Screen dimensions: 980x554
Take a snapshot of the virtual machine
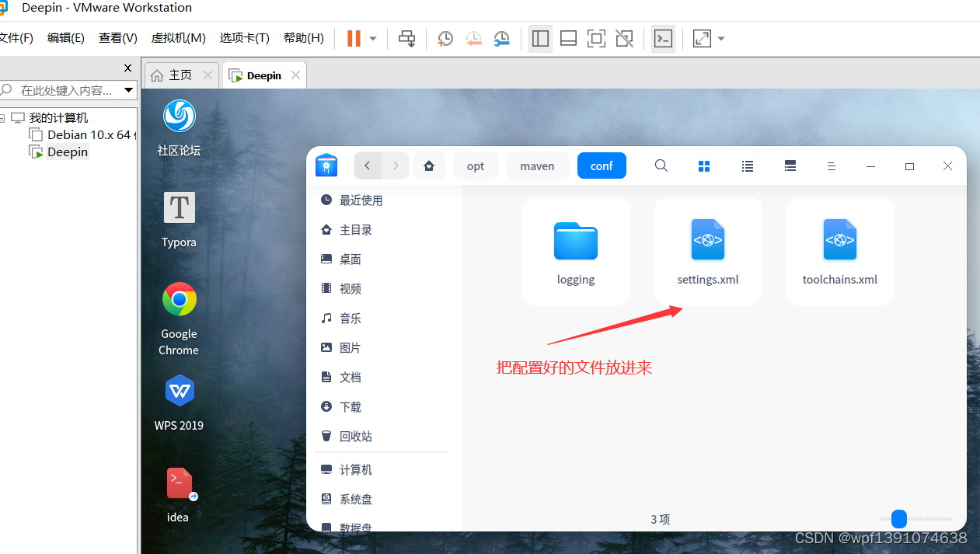pyautogui.click(x=445, y=38)
